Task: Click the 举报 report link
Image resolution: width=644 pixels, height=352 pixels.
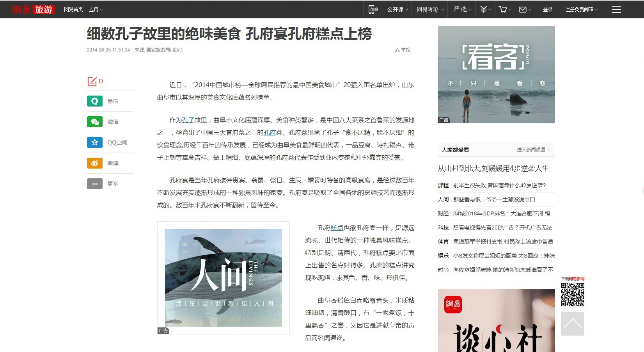Action: pos(403,50)
